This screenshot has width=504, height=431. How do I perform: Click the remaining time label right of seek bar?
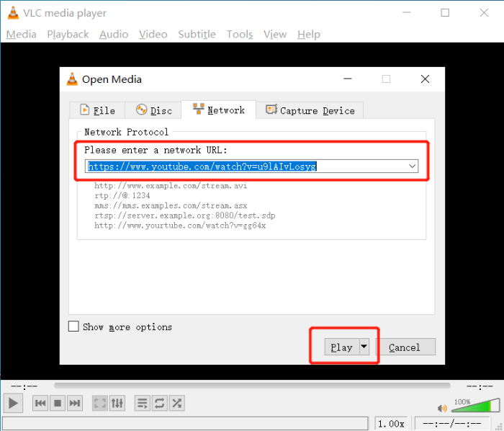tap(480, 386)
